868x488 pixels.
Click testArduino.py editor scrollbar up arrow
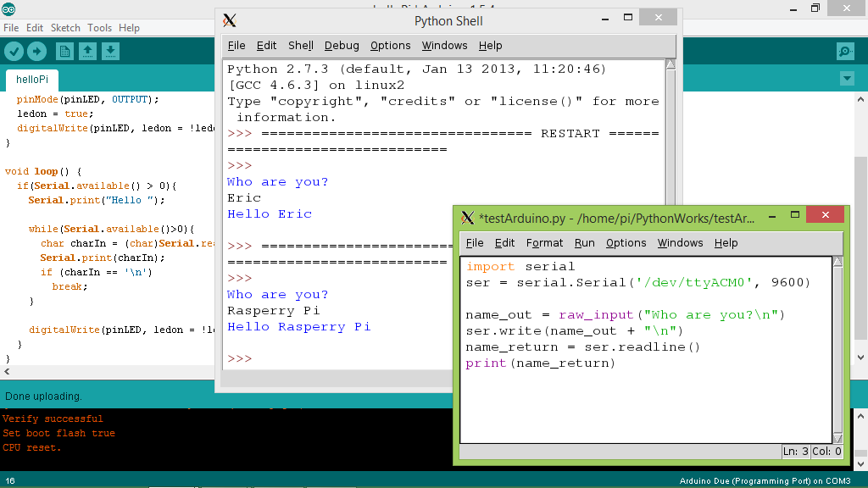click(x=837, y=262)
